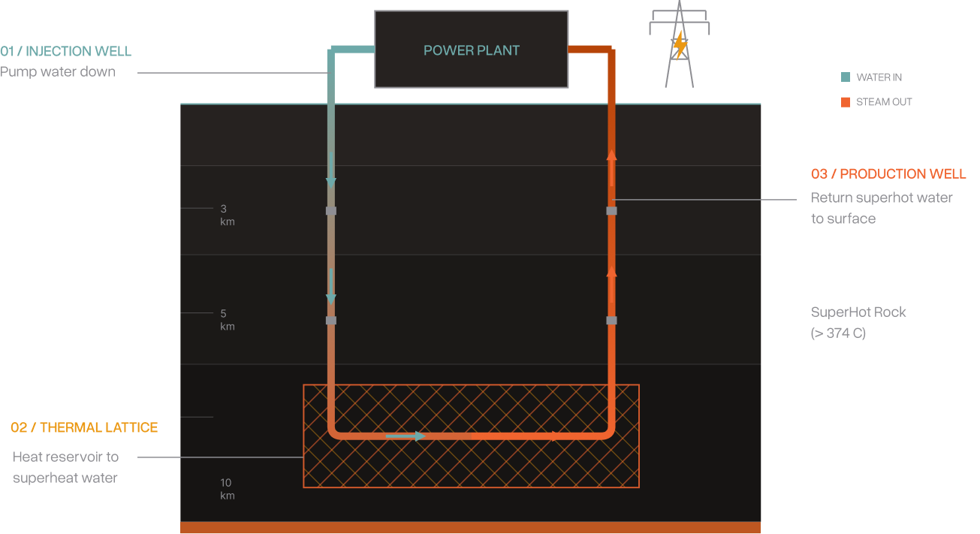Click the teal down arrow above 5 km
980x534 pixels.
[x=330, y=286]
